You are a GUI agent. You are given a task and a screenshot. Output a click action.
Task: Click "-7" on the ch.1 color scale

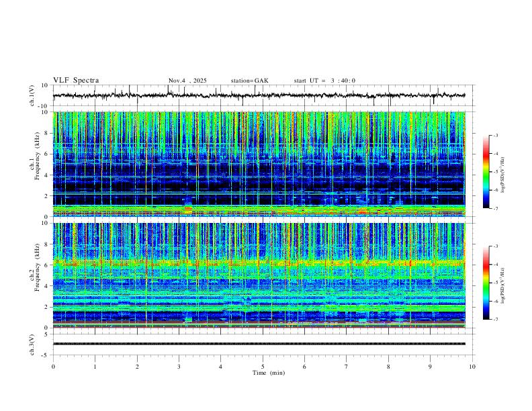(496, 208)
